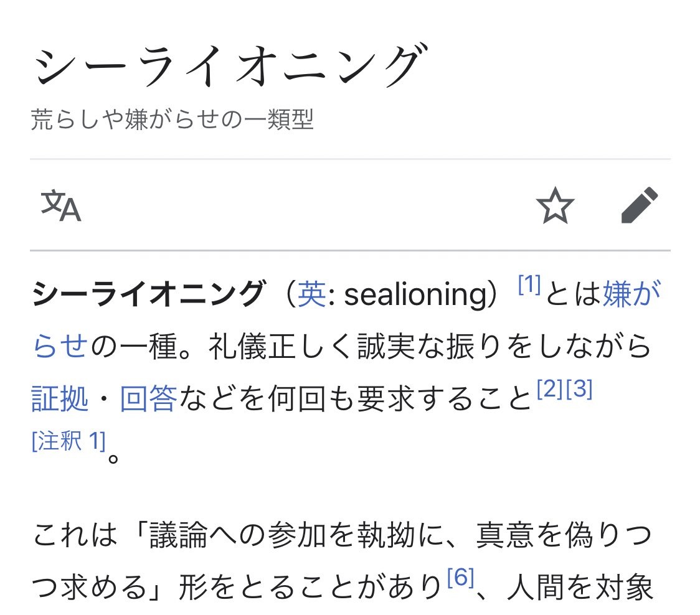Image resolution: width=700 pixels, height=615 pixels.
Task: Click the bold term シーライオニング in the intro
Action: (x=149, y=294)
